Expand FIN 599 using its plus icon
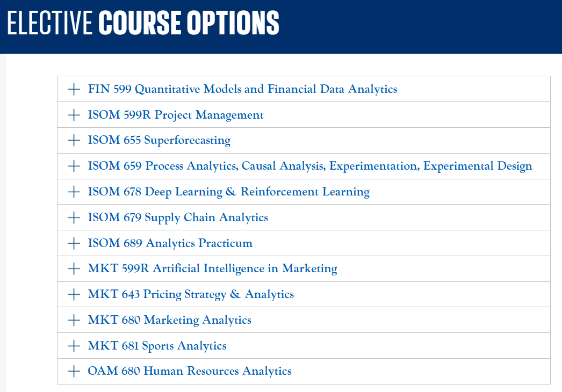Screen dimensions: 562x392 74,89
